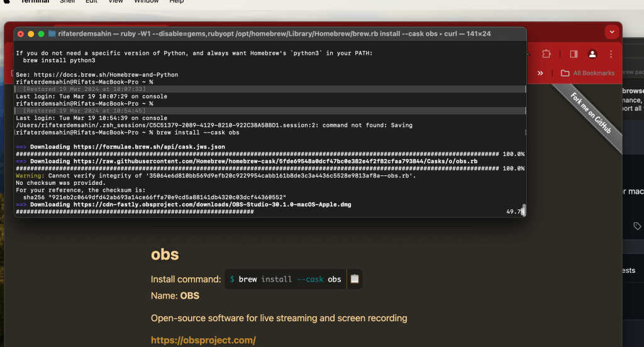Viewport: 644px width, 347px height.
Task: Click the Fork me on GitHub ribbon
Action: (591, 113)
